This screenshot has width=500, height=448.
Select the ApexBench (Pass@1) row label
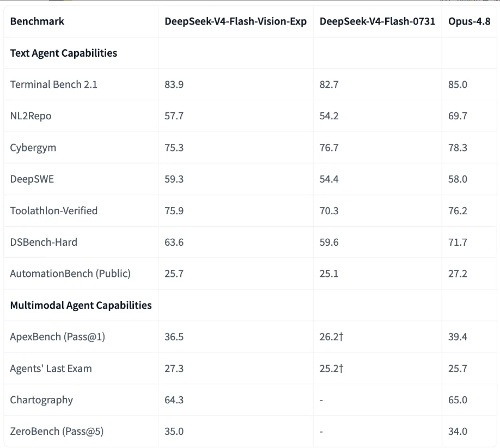click(x=57, y=337)
